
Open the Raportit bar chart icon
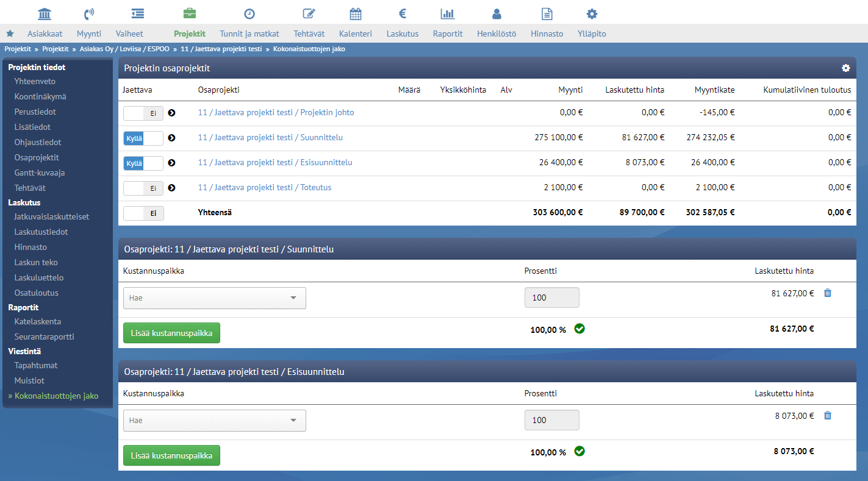448,13
